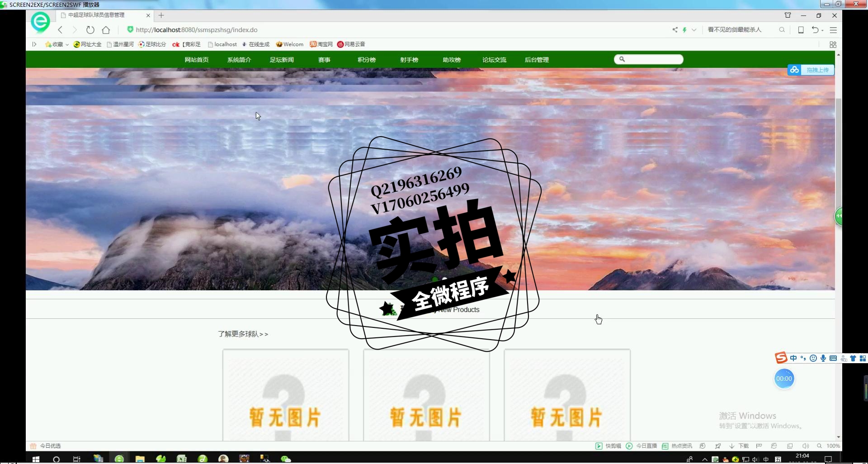Click the URL address bar
The width and height of the screenshot is (868, 464).
pos(197,30)
